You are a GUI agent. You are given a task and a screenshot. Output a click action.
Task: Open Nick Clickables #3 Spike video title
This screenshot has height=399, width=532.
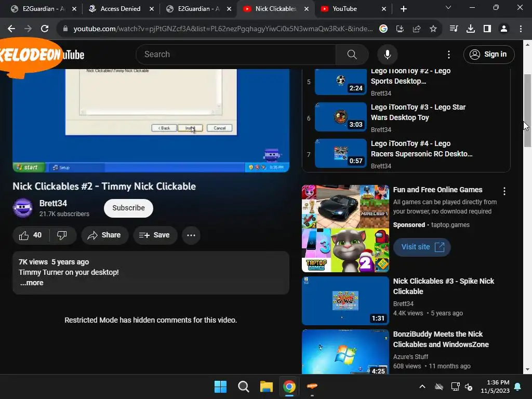(444, 286)
